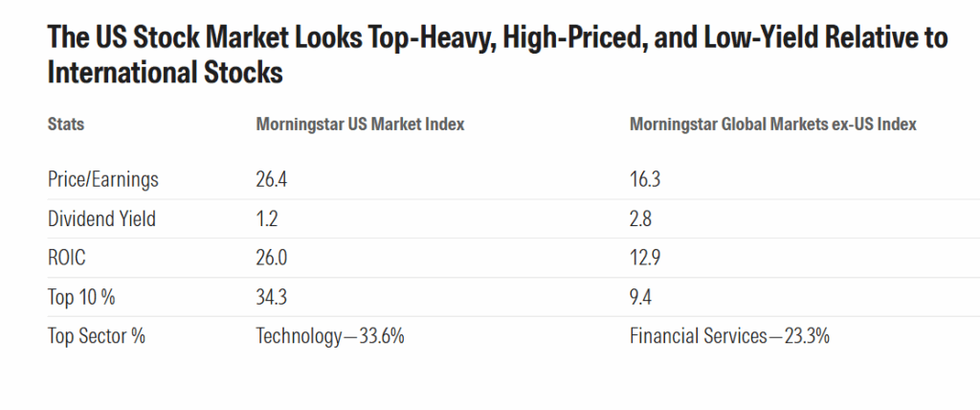
Task: Select the ROIC row label
Action: tap(68, 258)
